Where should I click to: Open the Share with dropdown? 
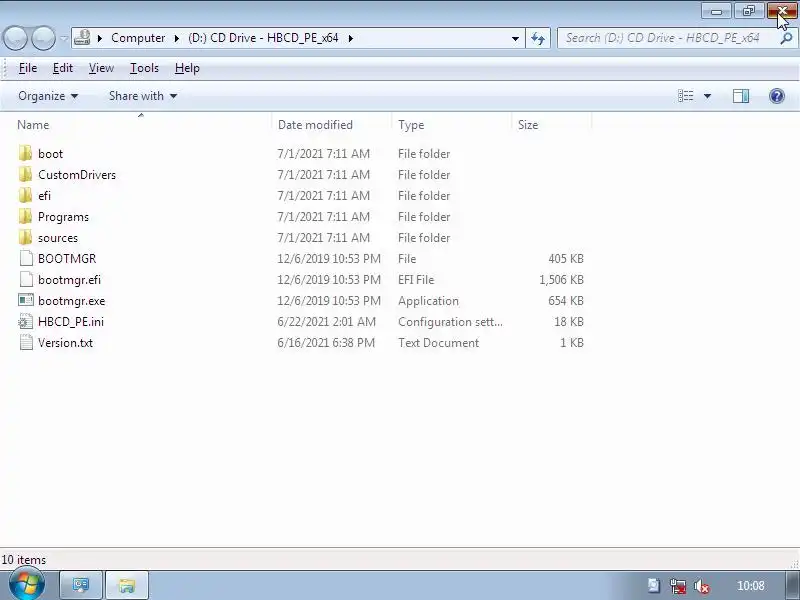(143, 96)
